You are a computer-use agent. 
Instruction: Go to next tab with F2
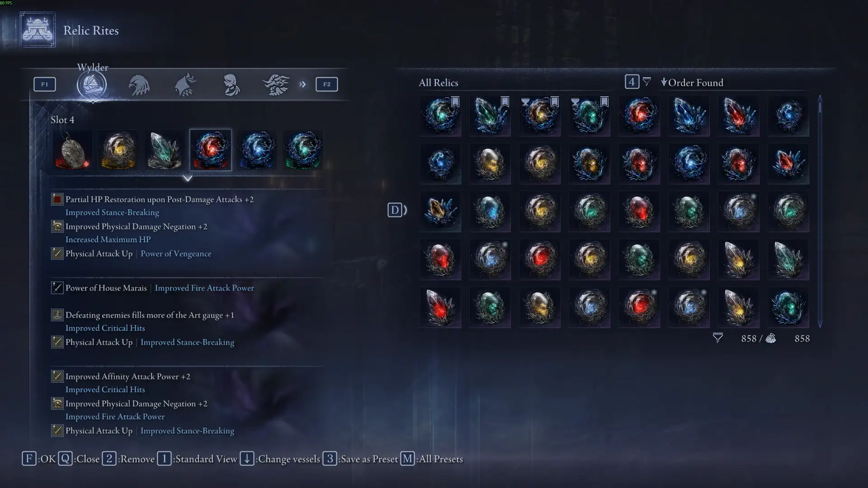[x=327, y=84]
